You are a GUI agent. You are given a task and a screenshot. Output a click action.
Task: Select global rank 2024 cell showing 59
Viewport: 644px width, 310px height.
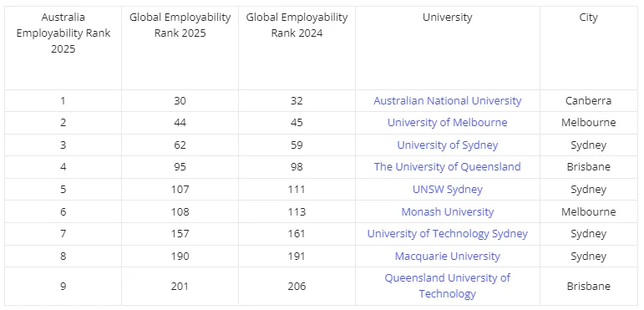coord(297,145)
